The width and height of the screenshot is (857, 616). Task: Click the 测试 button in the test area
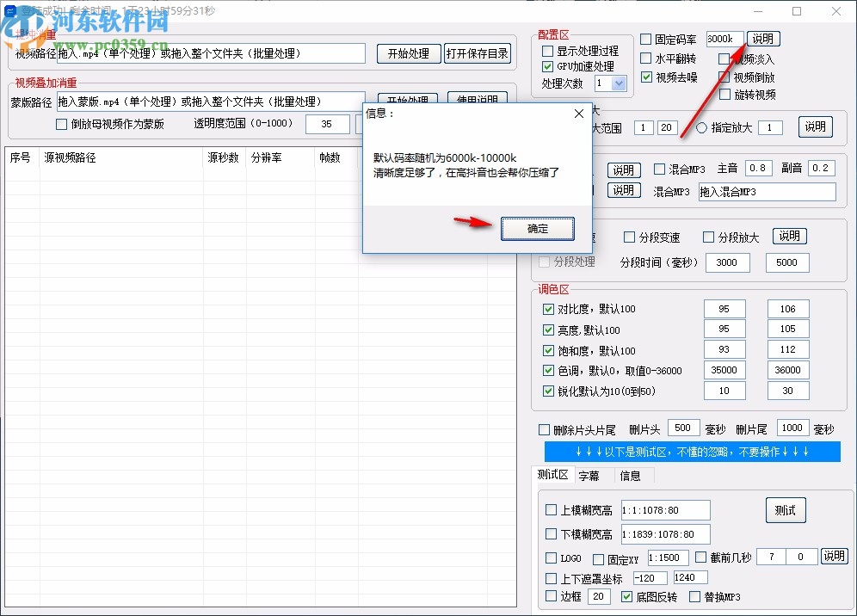pos(785,509)
